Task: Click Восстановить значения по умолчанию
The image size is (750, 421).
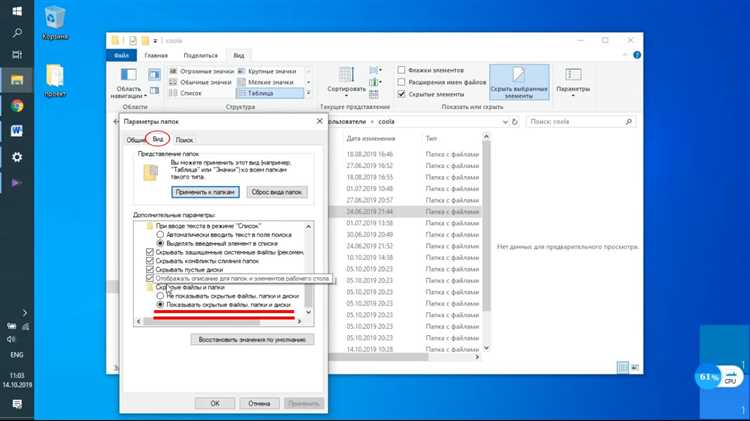Action: point(252,340)
